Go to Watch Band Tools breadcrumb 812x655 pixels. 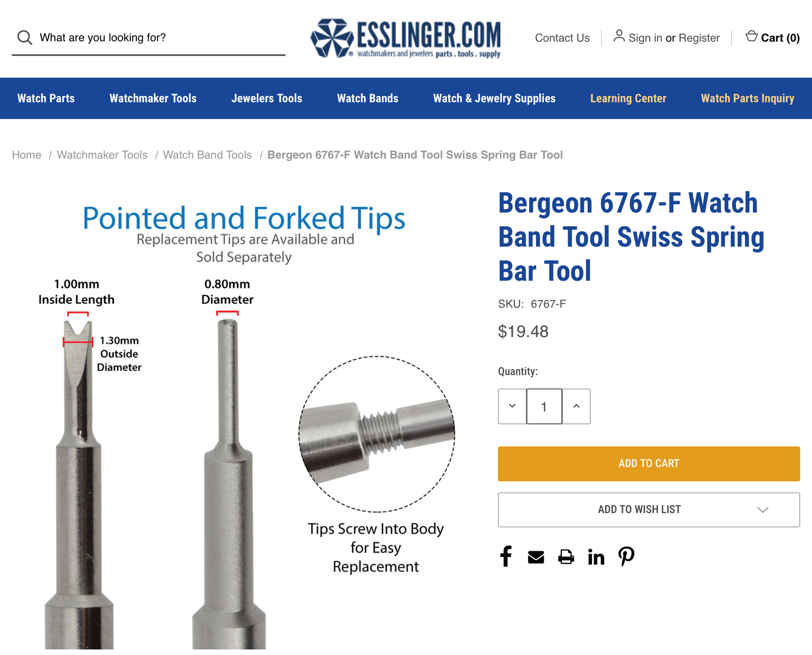tap(207, 155)
